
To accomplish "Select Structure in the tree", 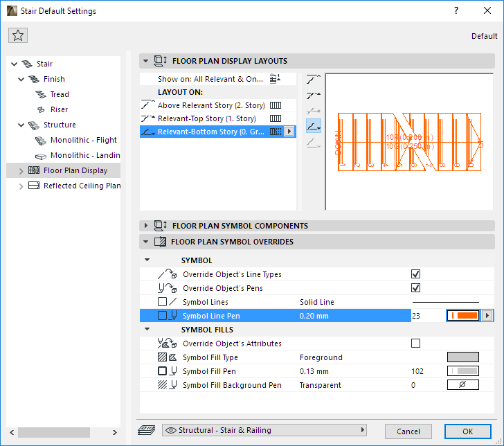I will click(x=60, y=125).
